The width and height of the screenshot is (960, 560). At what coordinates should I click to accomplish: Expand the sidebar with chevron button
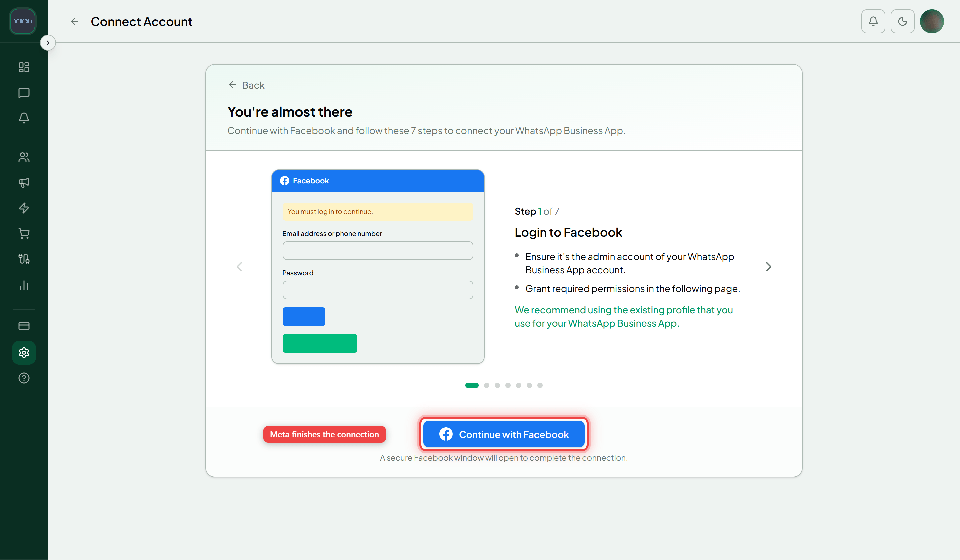48,43
